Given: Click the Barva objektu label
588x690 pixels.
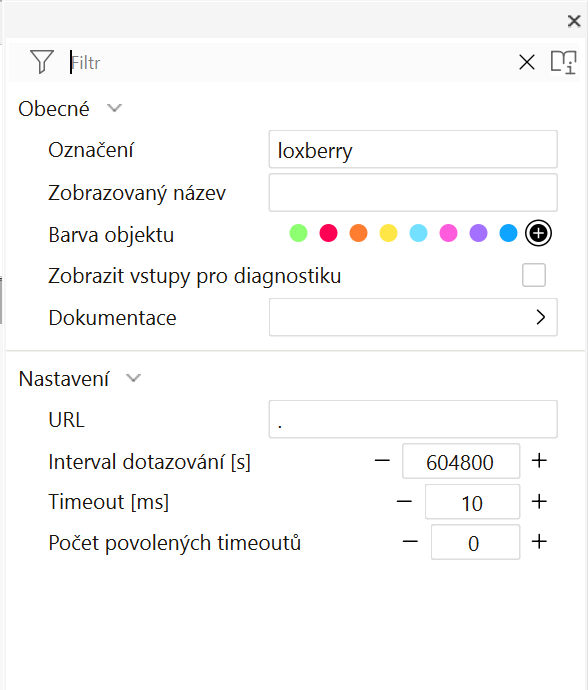Looking at the screenshot, I should tap(111, 235).
